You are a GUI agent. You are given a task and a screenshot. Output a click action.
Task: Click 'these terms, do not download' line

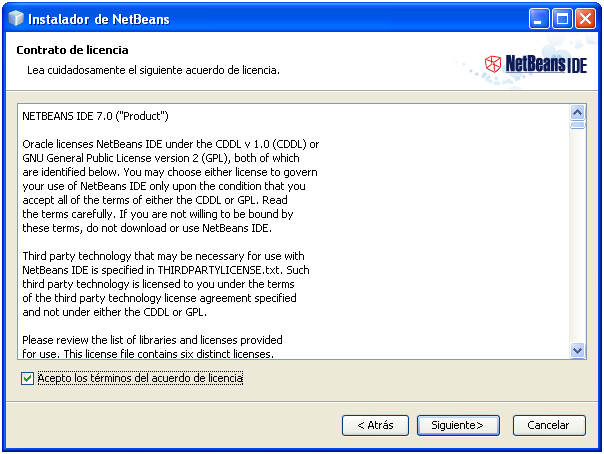pyautogui.click(x=147, y=228)
